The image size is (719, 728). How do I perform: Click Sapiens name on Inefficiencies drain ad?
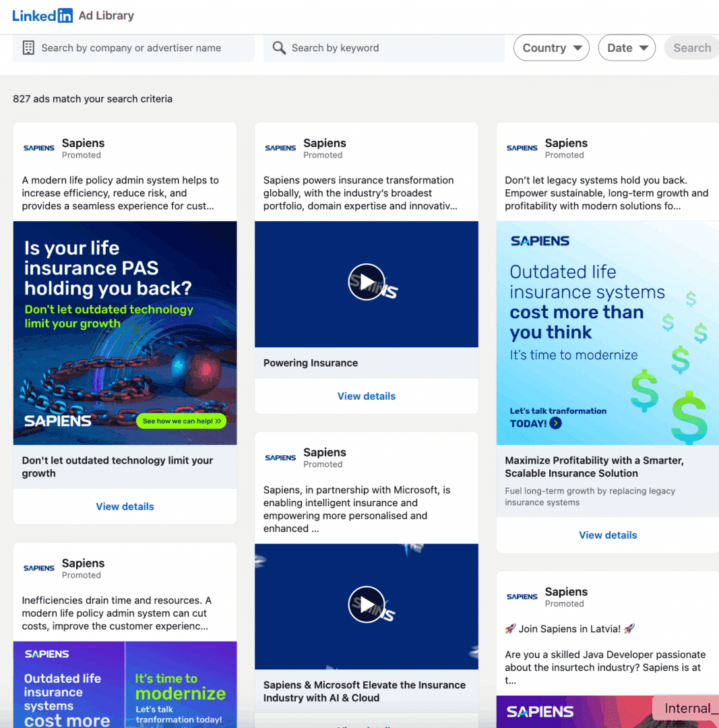click(x=83, y=563)
